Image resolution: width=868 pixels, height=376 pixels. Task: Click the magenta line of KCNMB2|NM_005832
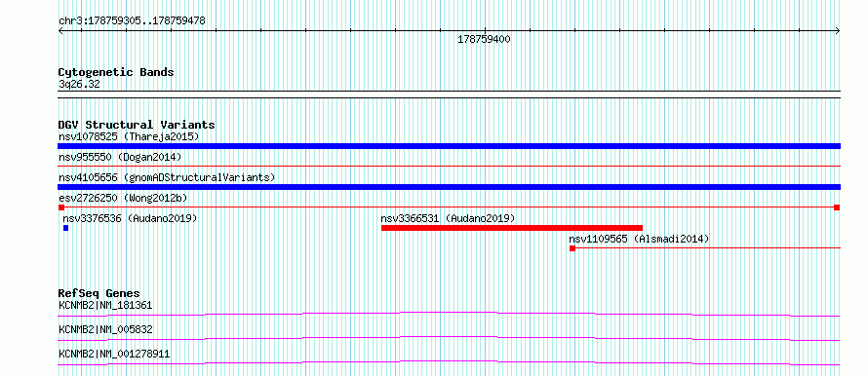tap(449, 338)
